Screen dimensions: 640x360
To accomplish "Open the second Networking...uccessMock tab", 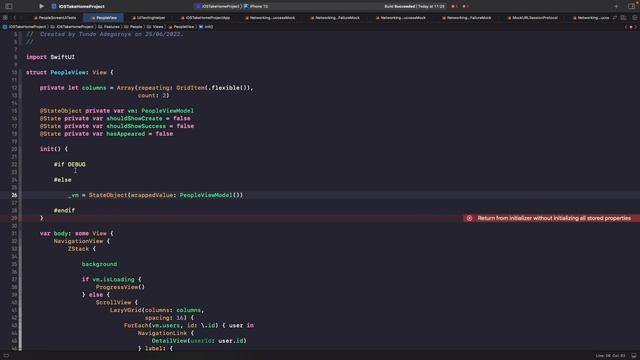I will point(400,18).
